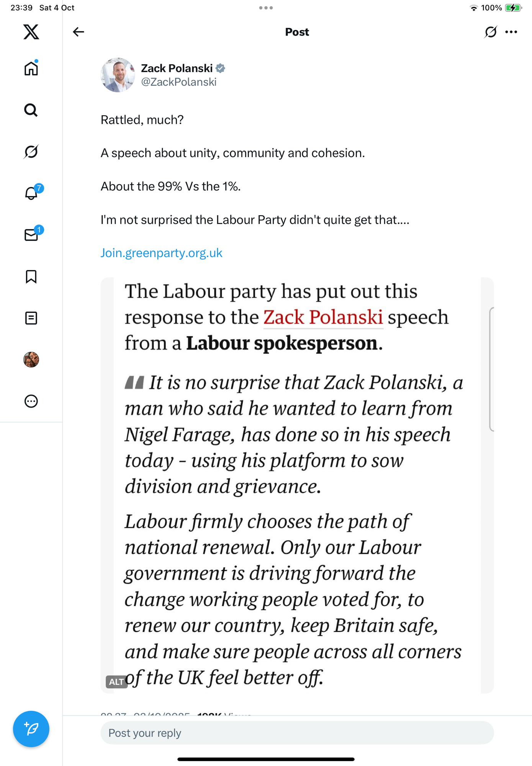532x766 pixels.
Task: Open the post's three-dot options menu
Action: tap(511, 32)
